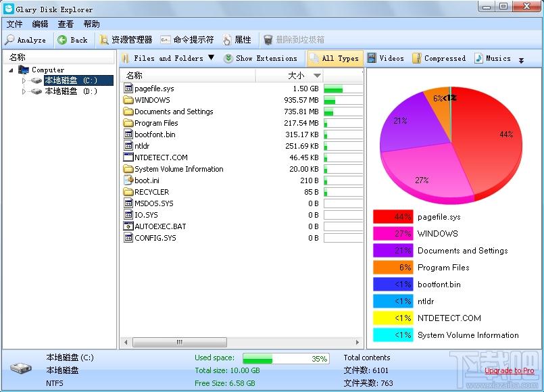Click the System Volume Information folder icon
Image resolution: width=544 pixels, height=392 pixels.
tap(128, 169)
